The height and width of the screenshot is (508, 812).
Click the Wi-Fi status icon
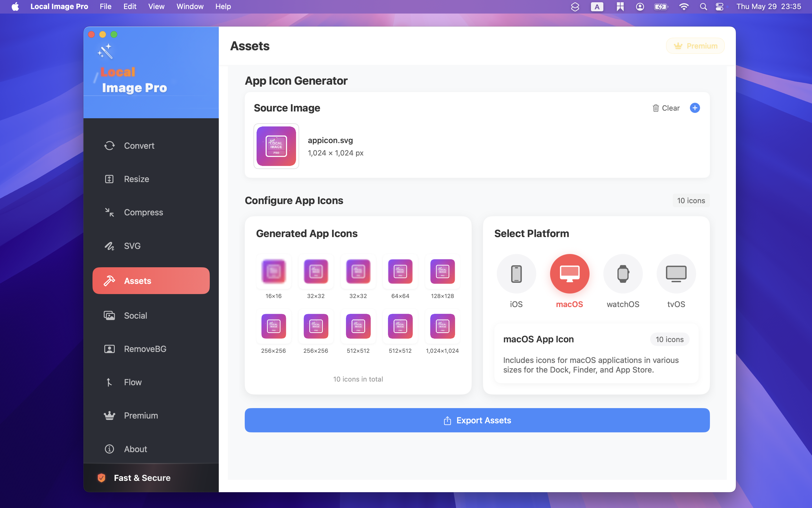[x=684, y=6]
